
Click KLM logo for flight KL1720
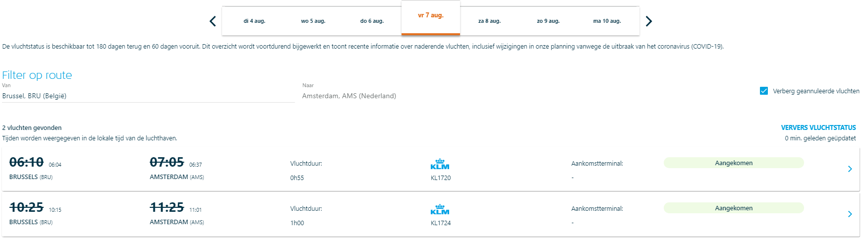(x=440, y=164)
